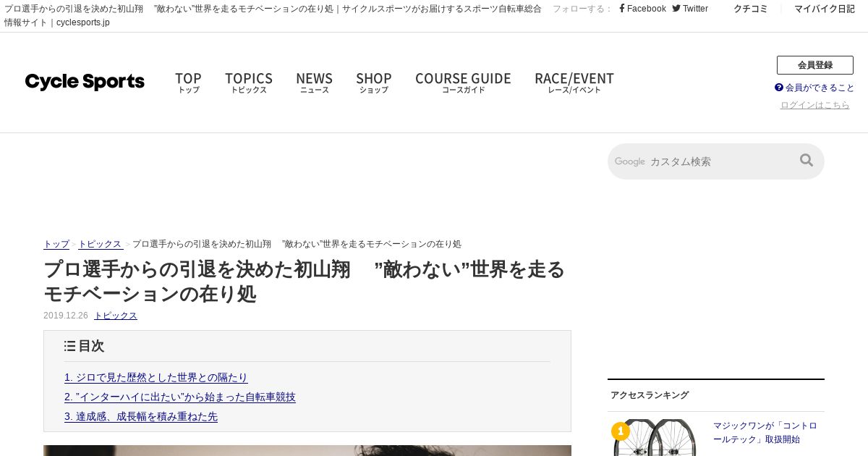Click the search magnifier icon
Image resolution: width=868 pixels, height=456 pixels.
click(807, 161)
